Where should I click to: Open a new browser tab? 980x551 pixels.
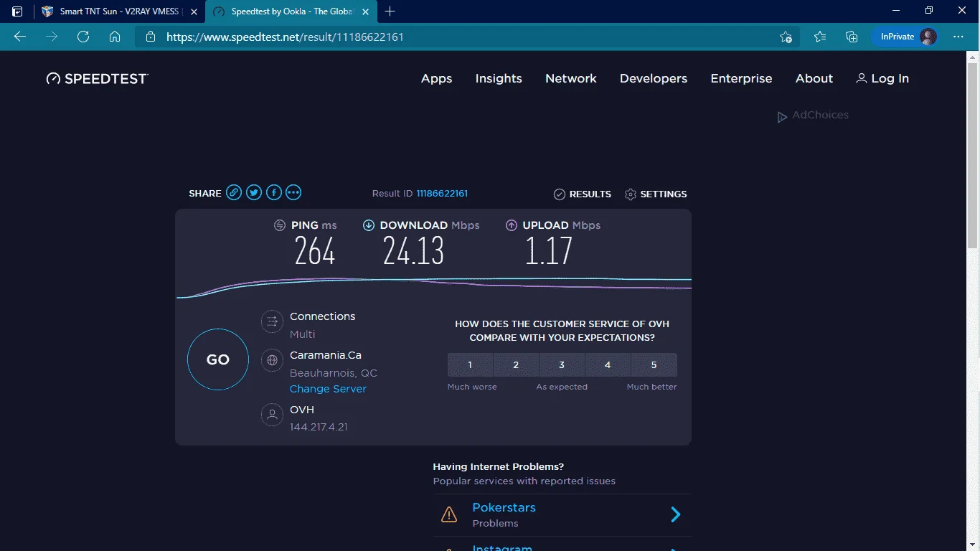390,11
